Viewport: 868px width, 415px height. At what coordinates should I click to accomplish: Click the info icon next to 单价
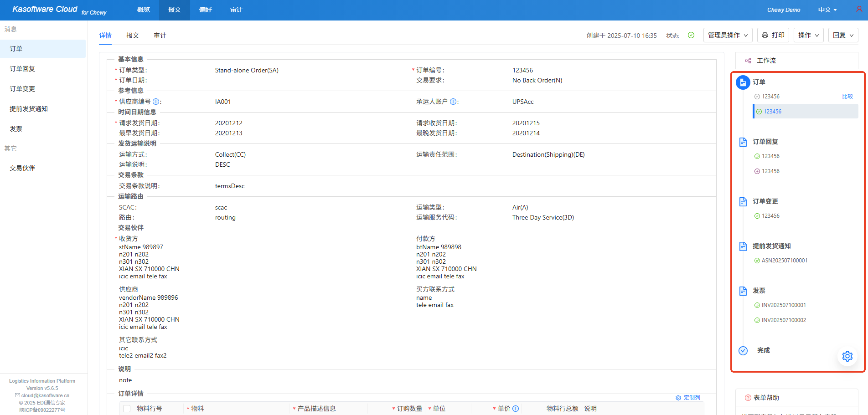click(x=516, y=409)
